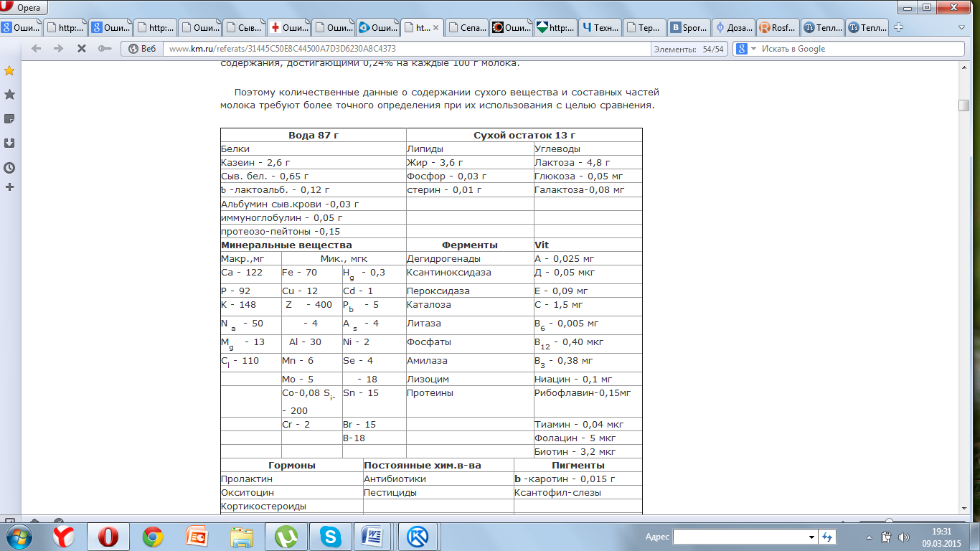This screenshot has width=980, height=551.
Task: Open the Google search engine dropdown
Action: tap(745, 49)
